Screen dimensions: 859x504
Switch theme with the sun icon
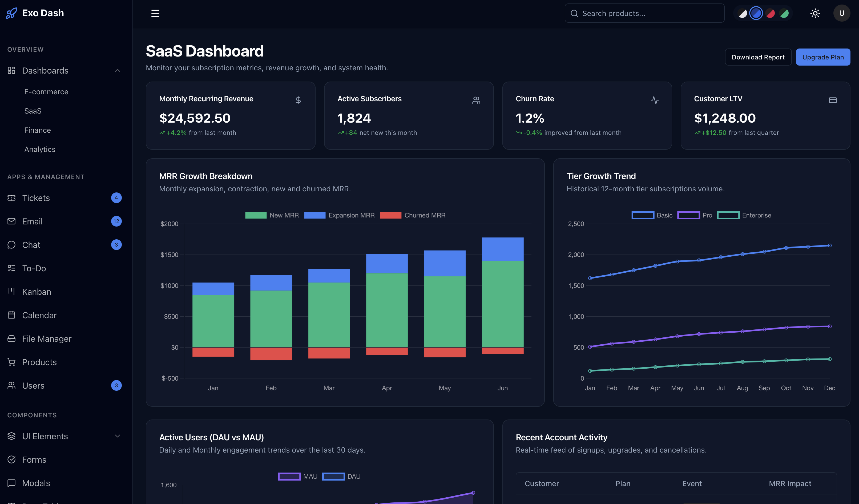pyautogui.click(x=815, y=13)
